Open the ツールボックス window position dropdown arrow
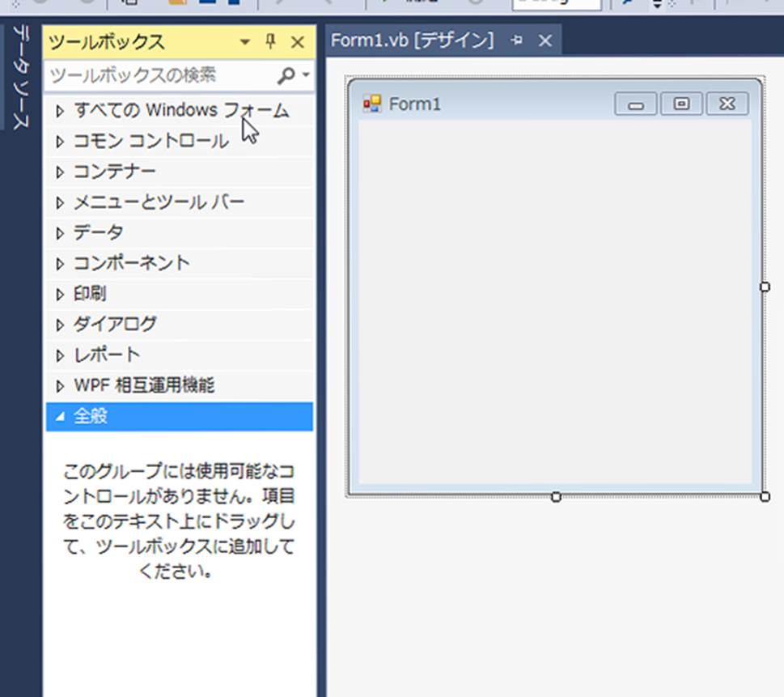 click(x=245, y=42)
